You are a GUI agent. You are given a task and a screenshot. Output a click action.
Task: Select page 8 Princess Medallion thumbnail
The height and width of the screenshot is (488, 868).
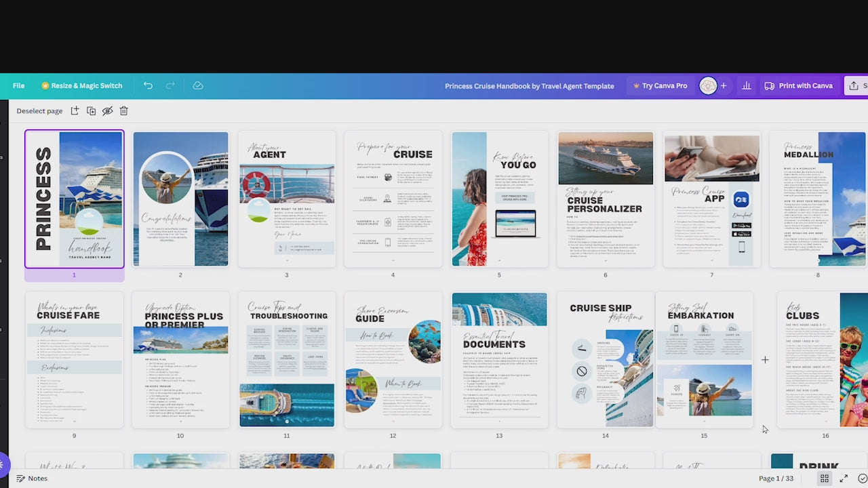coord(818,199)
